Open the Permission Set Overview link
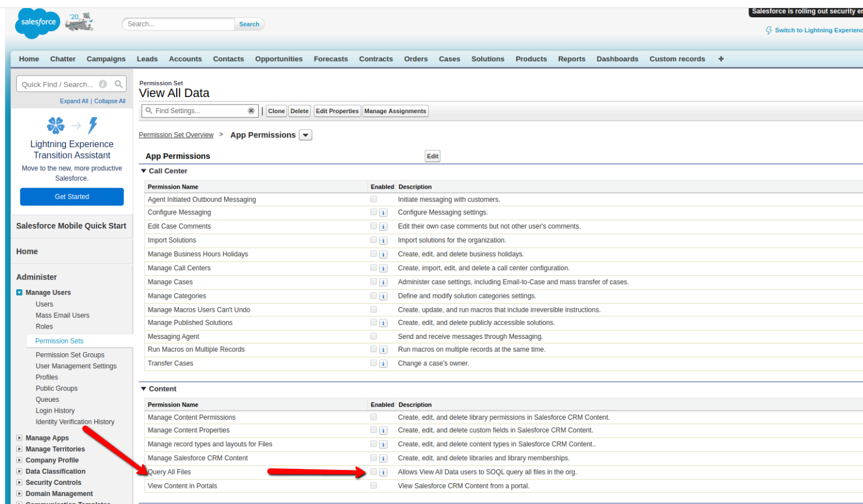Viewport: 863px width, 504px height. click(x=176, y=135)
